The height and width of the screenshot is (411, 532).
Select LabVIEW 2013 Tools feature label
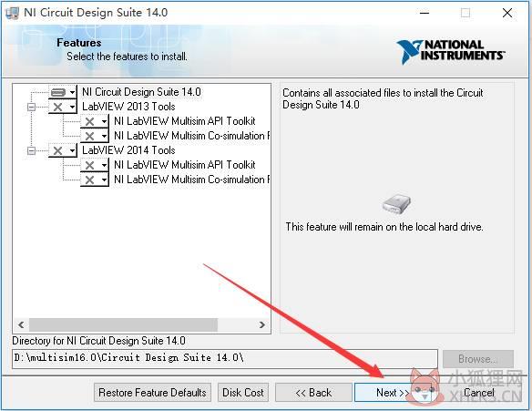[128, 107]
